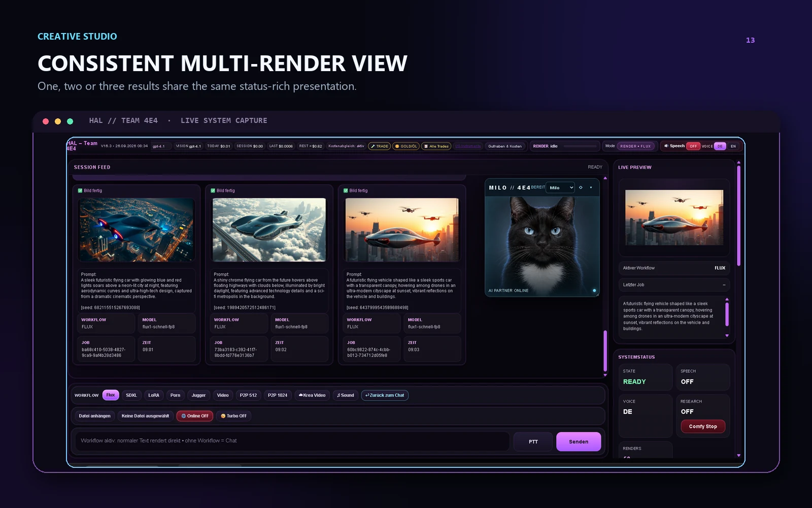Open the GOLD/ÖL coin button
Viewport: 812px width, 508px height.
pyautogui.click(x=406, y=146)
